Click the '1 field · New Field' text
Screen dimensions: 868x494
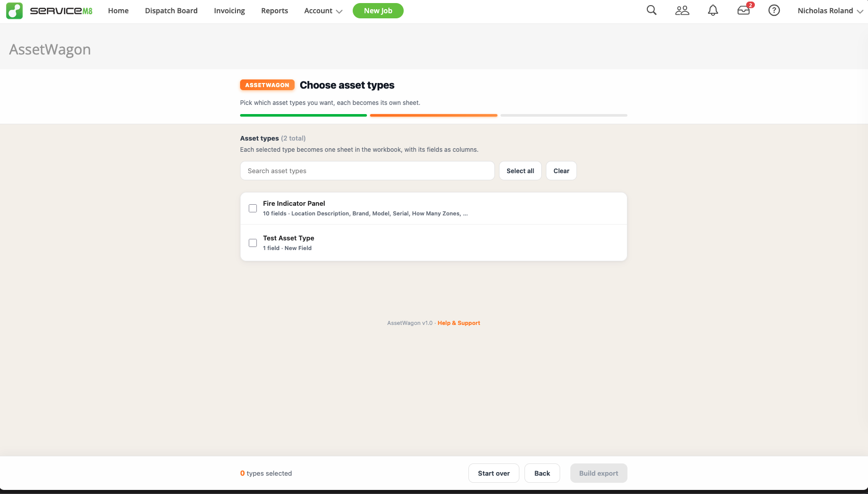[287, 248]
